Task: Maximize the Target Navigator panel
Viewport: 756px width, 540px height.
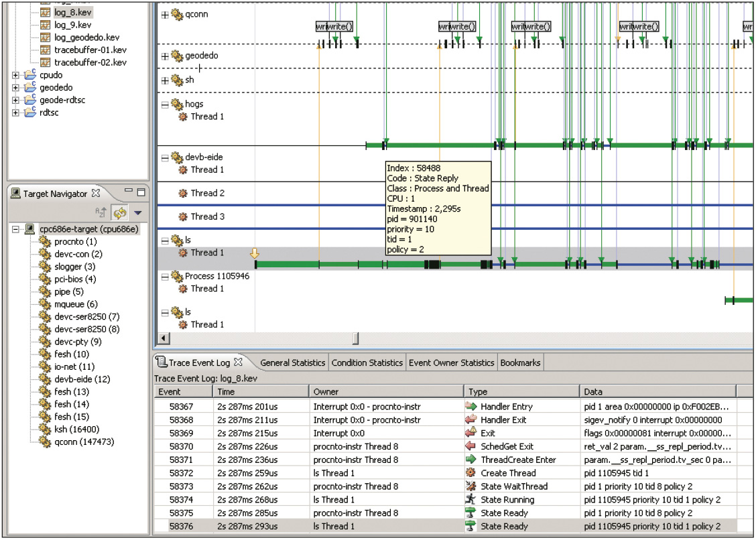Action: pos(141,192)
